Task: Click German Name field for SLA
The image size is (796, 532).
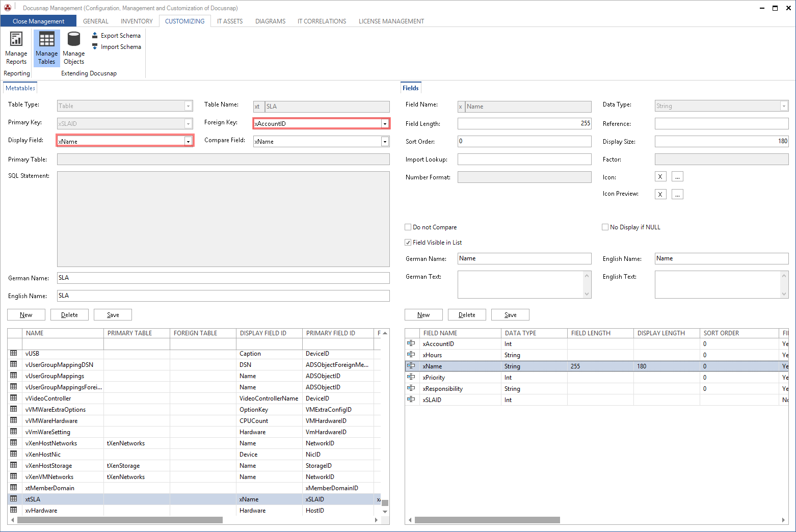Action: click(x=223, y=278)
